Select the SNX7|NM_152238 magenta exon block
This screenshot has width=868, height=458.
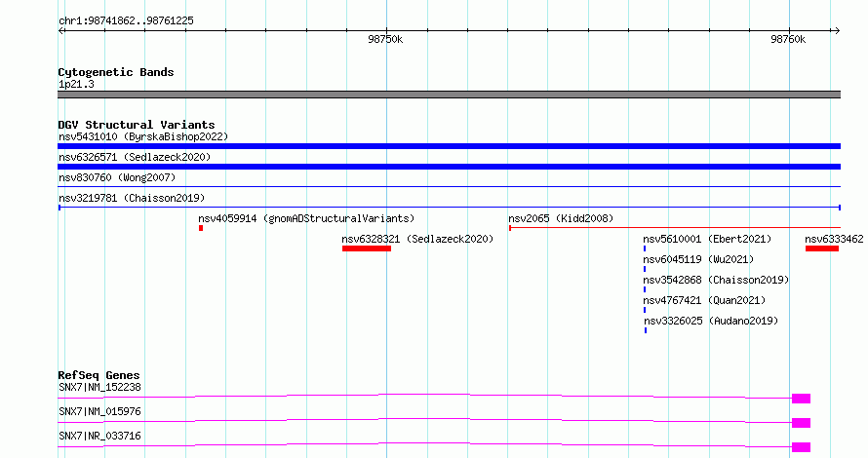801,399
